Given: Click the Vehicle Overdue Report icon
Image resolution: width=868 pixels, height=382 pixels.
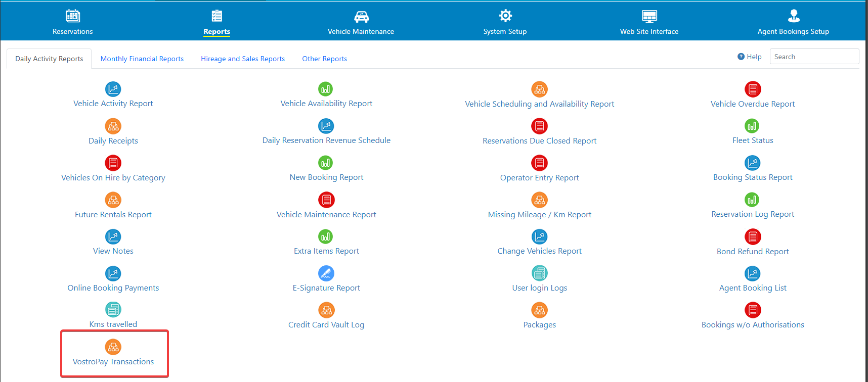Looking at the screenshot, I should (x=753, y=89).
